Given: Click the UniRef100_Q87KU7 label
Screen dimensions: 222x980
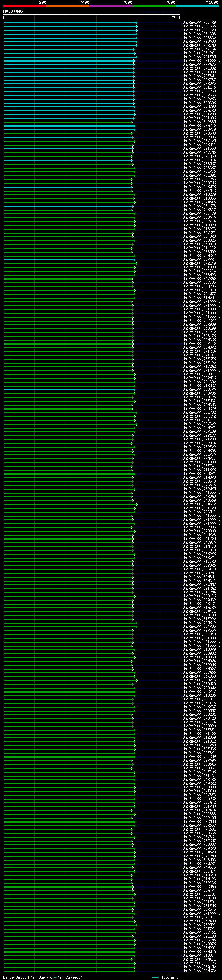Looking at the screenshot, I should click(199, 841).
